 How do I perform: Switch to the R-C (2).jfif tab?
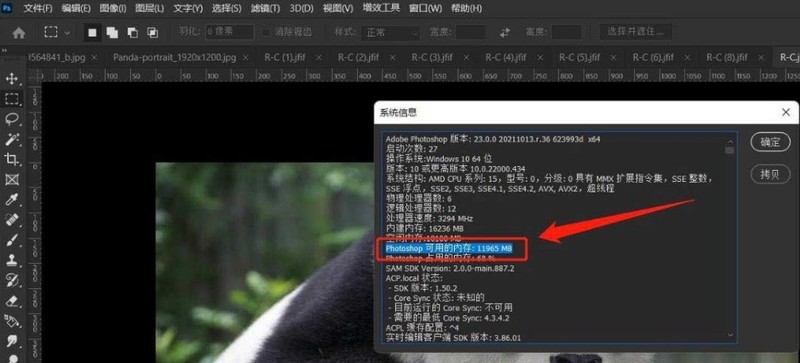pos(359,57)
